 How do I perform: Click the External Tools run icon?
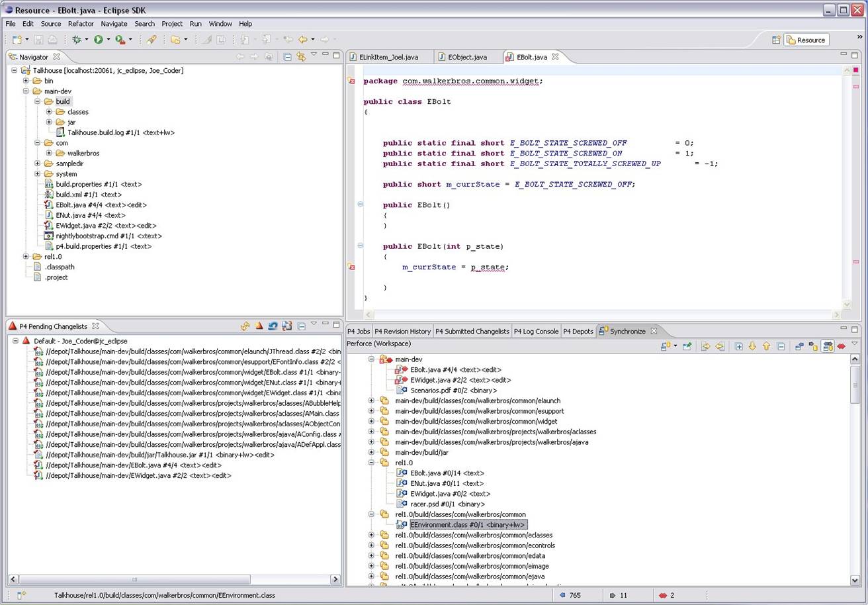(x=120, y=40)
